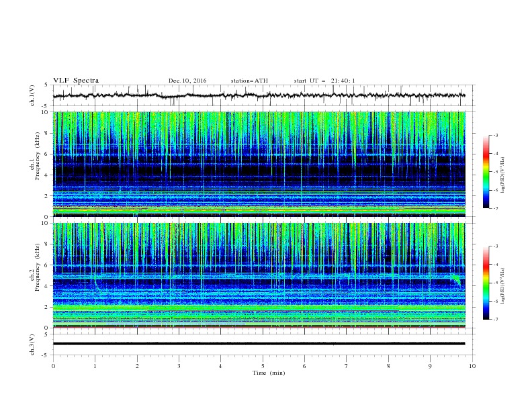The width and height of the screenshot is (532, 411).
Task: Click the "-7" tick on ch.2 color bar
Action: pos(495,320)
